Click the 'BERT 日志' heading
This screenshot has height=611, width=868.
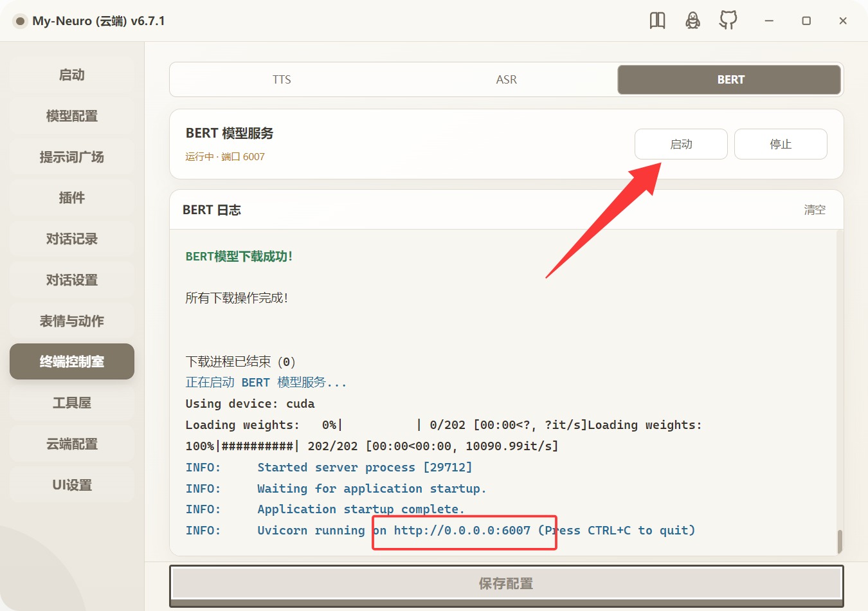(x=212, y=210)
